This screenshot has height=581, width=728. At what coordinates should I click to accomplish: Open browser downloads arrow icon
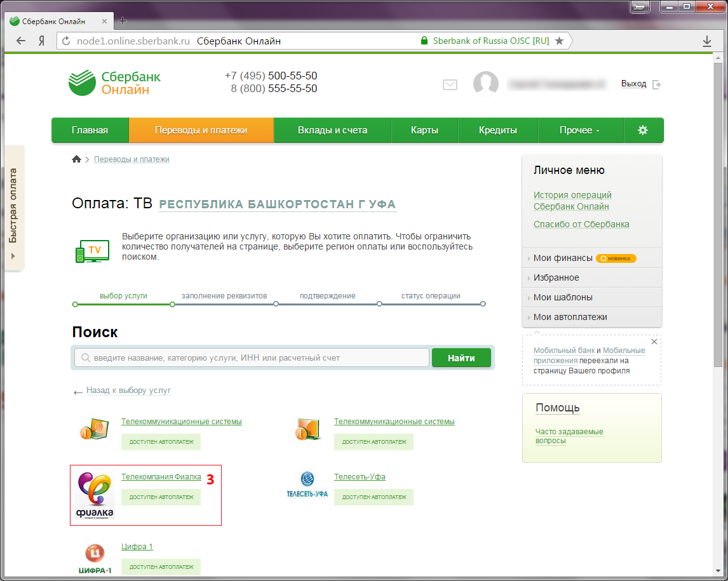coord(706,41)
